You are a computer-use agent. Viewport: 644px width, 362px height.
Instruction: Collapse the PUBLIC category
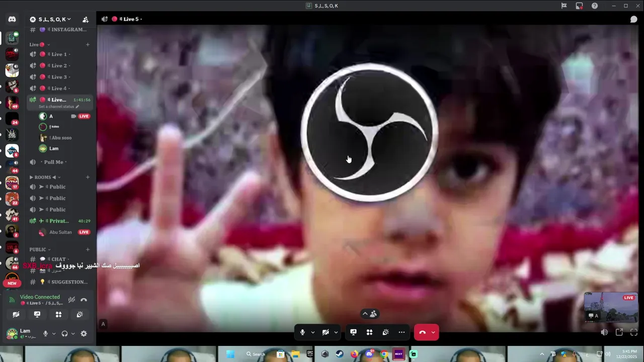point(40,249)
